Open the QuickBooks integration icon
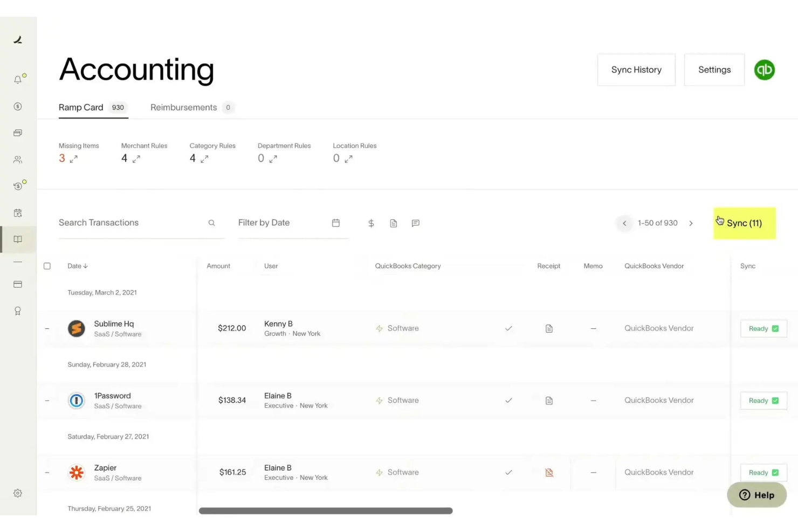The image size is (798, 532). point(764,70)
